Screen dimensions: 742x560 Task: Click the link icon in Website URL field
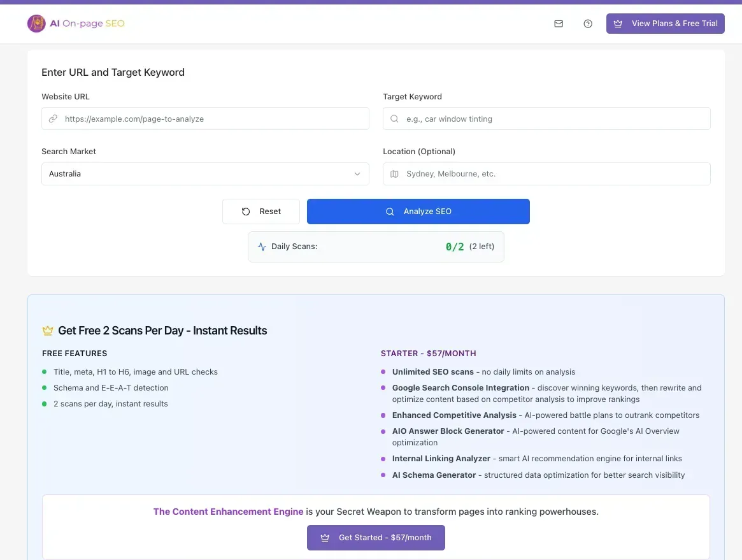click(x=54, y=119)
